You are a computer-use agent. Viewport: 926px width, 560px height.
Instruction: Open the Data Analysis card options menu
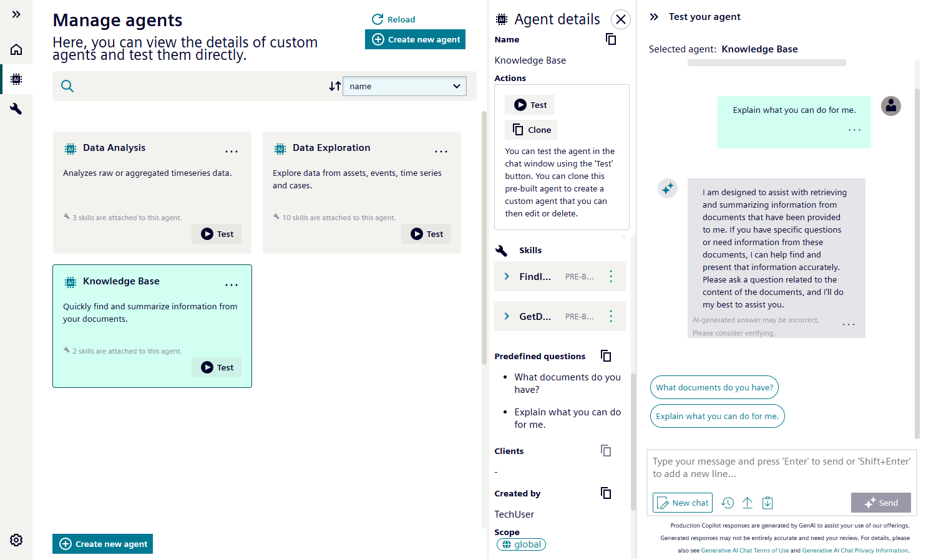pyautogui.click(x=232, y=152)
